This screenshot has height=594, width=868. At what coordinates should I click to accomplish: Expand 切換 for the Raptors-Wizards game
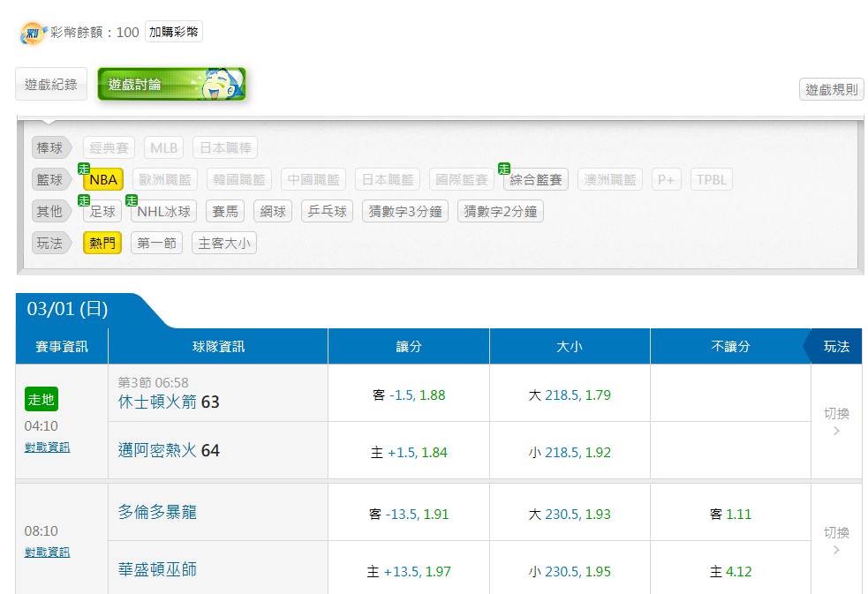[836, 540]
